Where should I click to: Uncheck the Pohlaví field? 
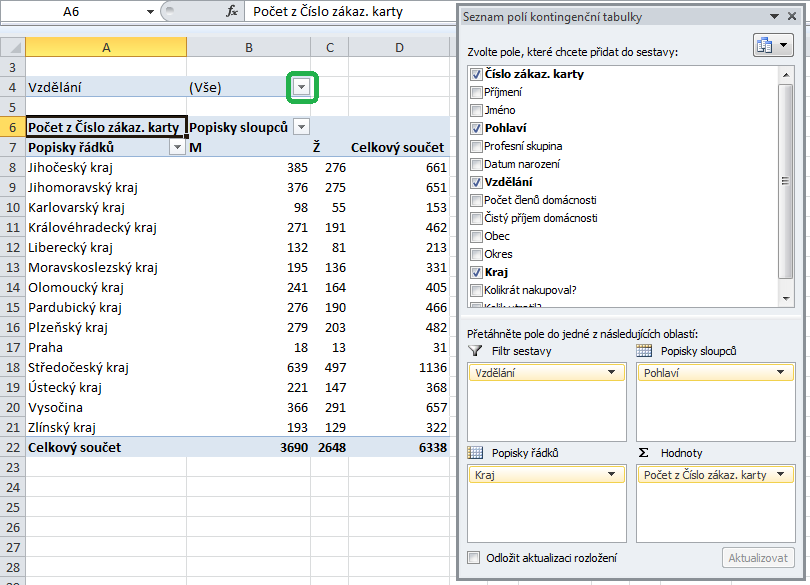(x=476, y=128)
